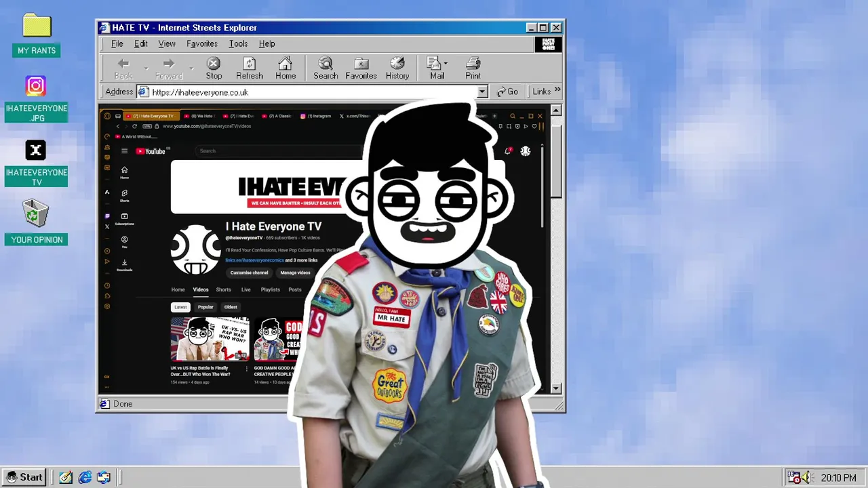Click the YouTube notifications bell
The image size is (868, 488).
(x=507, y=151)
